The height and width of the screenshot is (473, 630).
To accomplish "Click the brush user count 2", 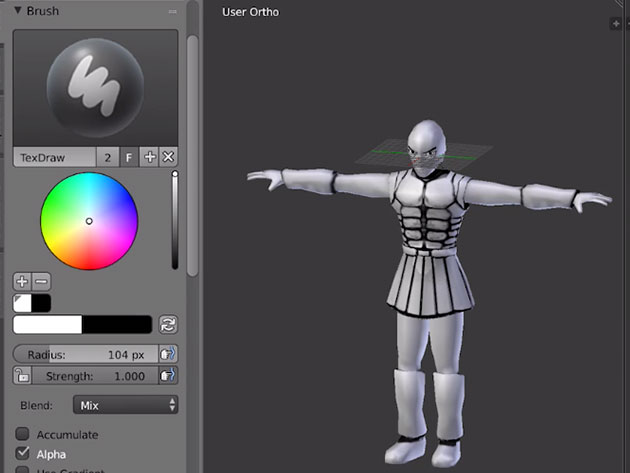I will (107, 157).
